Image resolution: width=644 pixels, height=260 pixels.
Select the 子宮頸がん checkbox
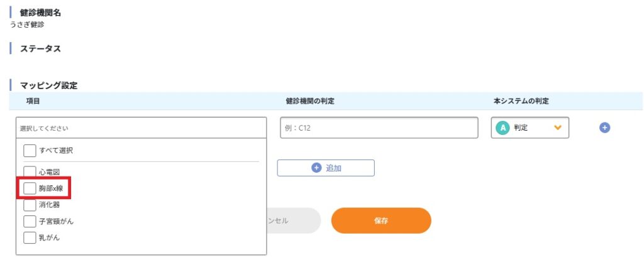pos(30,221)
